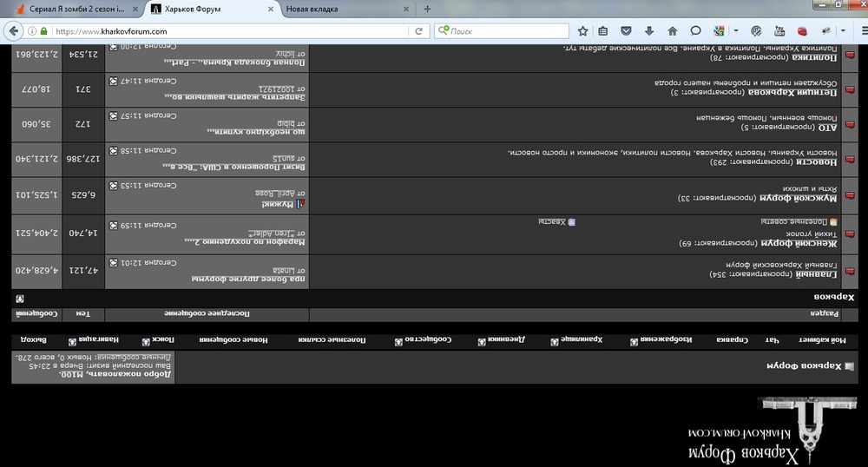This screenshot has width=868, height=467.
Task: Open Новые сообщения in forum navbar
Action: click(233, 339)
